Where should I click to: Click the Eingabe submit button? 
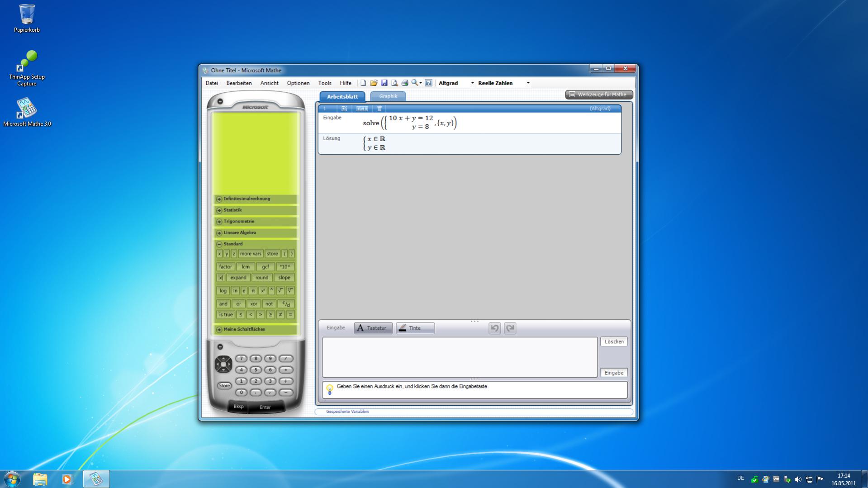614,373
